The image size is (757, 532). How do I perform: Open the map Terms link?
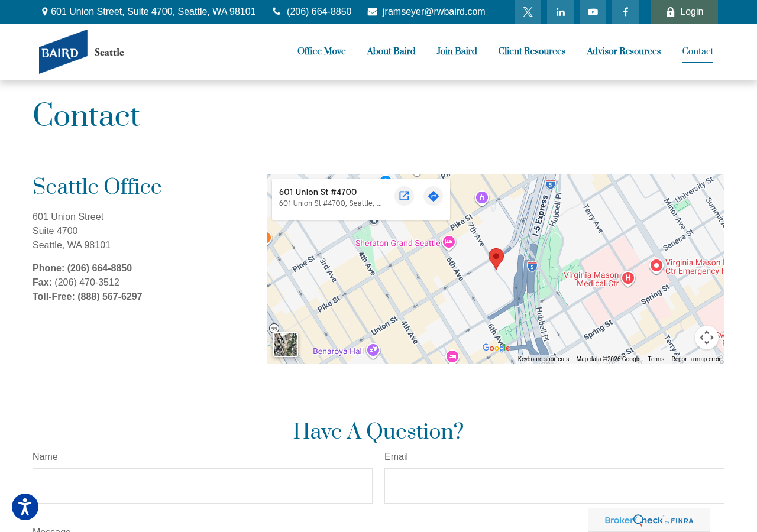tap(656, 359)
